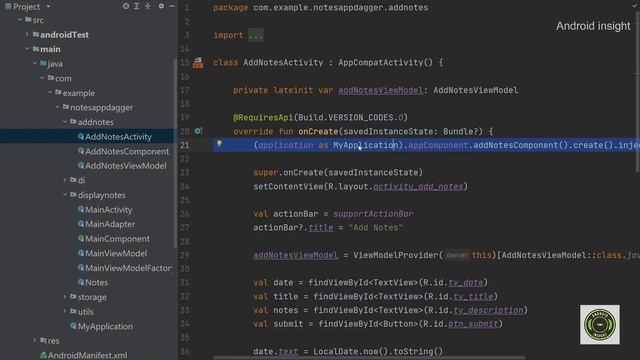Click activity_add_notes layout reference

click(x=418, y=187)
